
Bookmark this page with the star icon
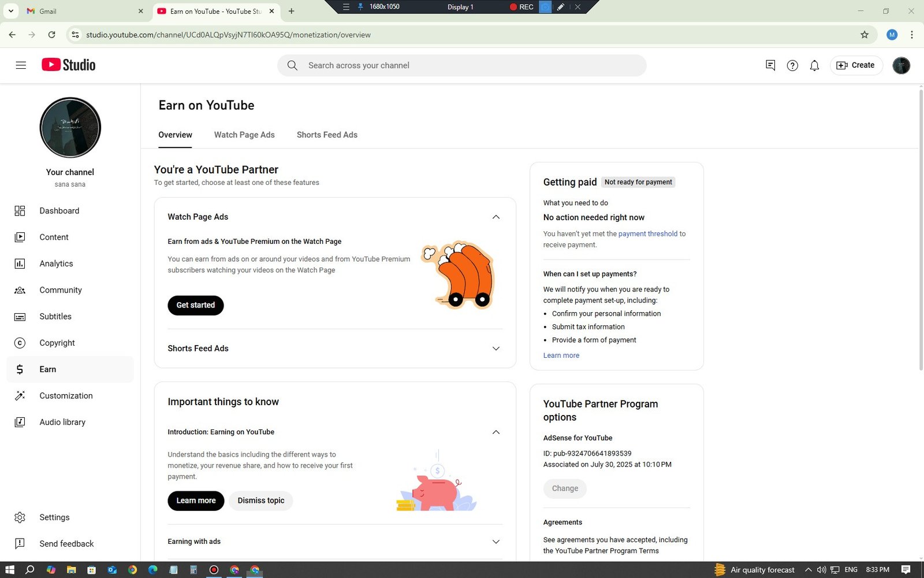(865, 35)
